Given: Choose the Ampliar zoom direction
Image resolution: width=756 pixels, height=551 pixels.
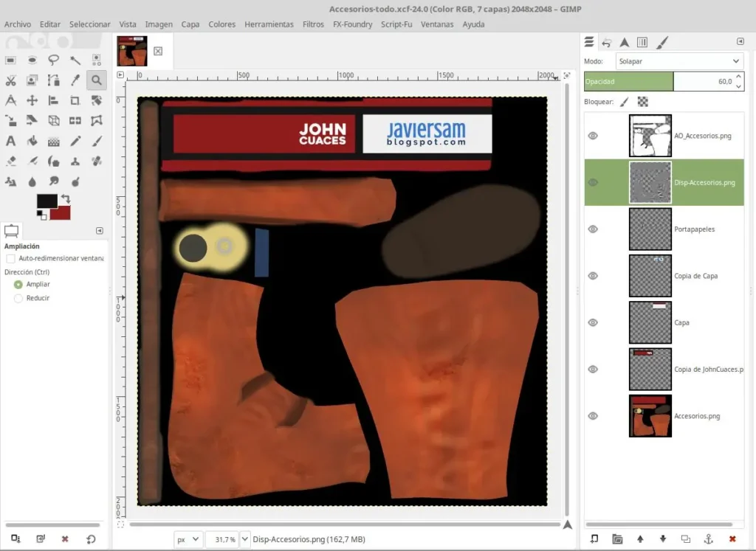Looking at the screenshot, I should (18, 285).
